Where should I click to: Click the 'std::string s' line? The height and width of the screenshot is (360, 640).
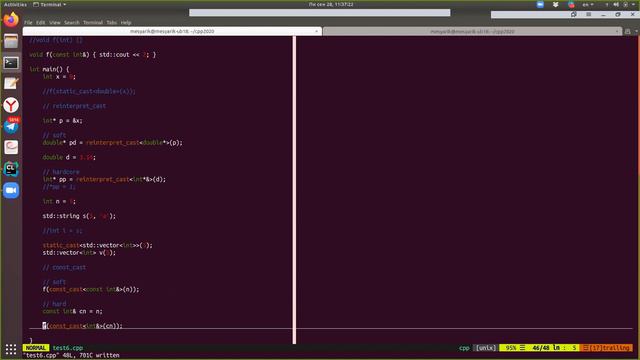tap(79, 216)
